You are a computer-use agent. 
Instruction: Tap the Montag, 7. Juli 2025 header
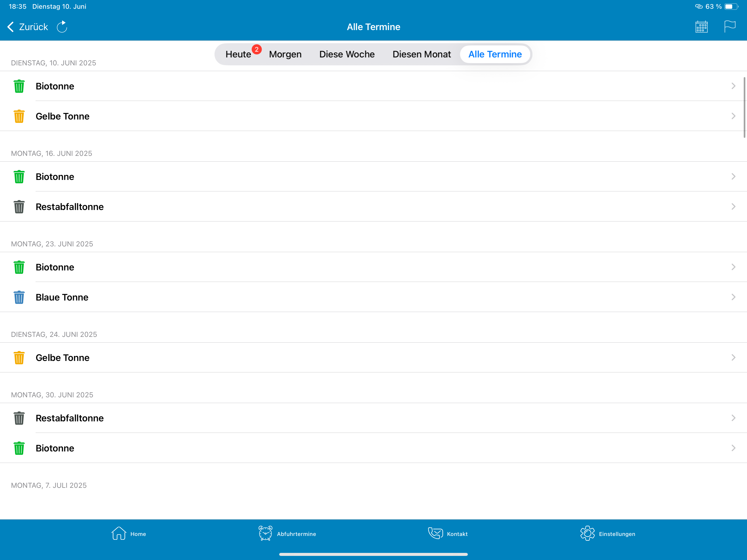(x=49, y=485)
